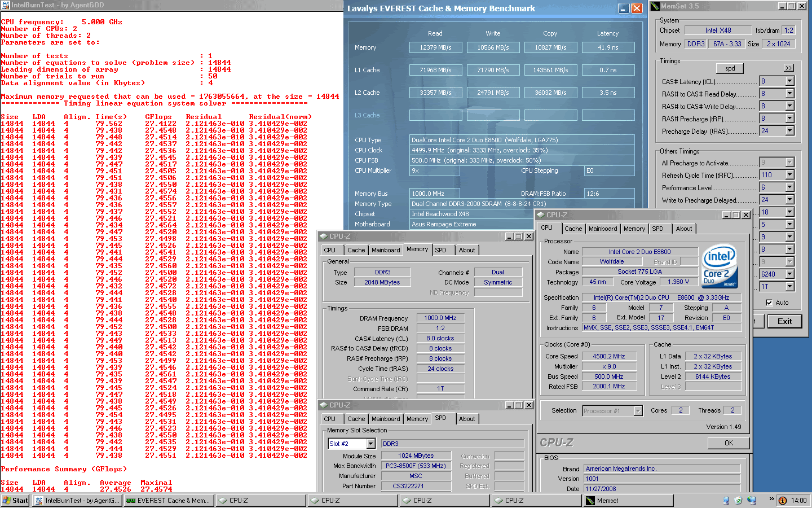
Task: Click the Start button on the taskbar
Action: tap(15, 501)
